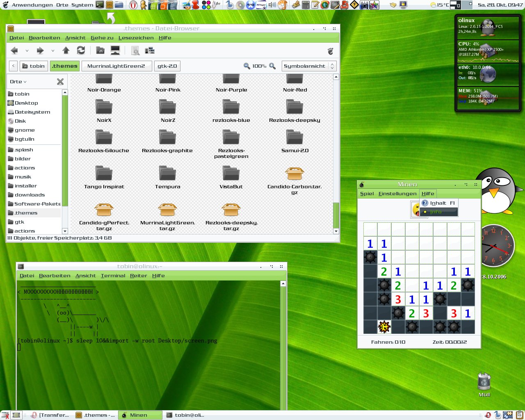Open the Computer toolbar icon
525x420 pixels.
coord(115,50)
